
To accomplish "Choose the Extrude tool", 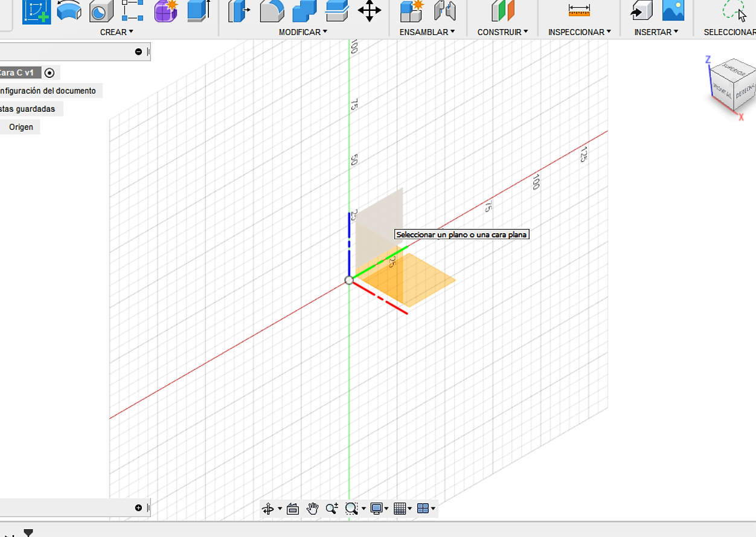I will [199, 11].
